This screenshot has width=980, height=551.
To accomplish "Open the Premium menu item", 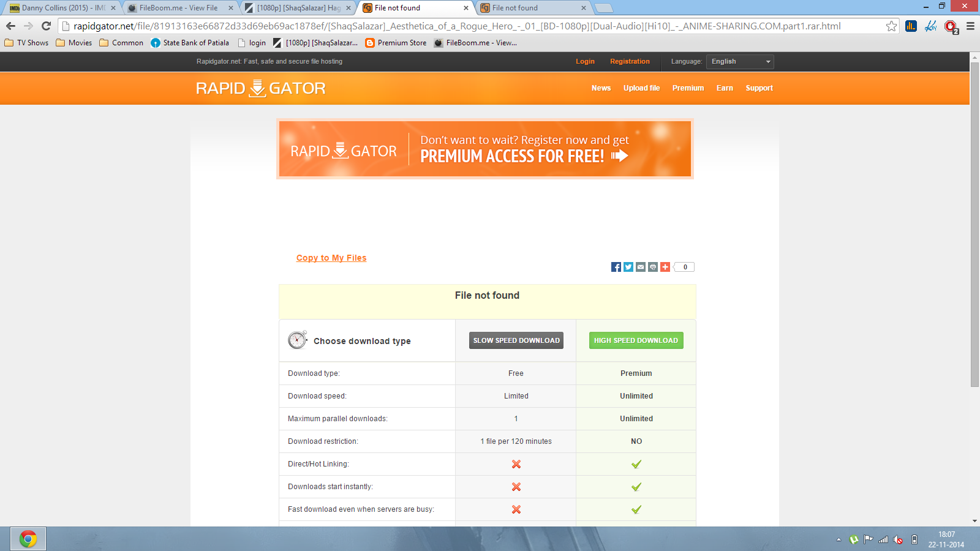I will coord(688,88).
